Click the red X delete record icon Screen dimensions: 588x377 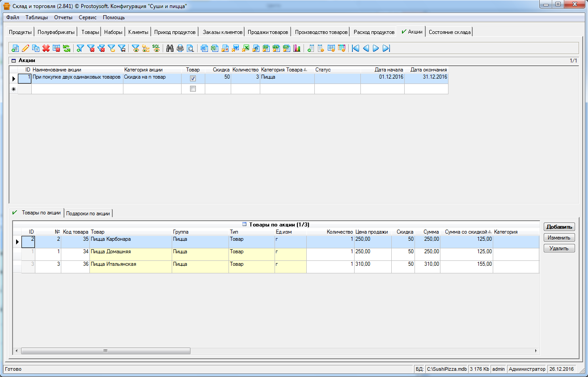(x=46, y=48)
